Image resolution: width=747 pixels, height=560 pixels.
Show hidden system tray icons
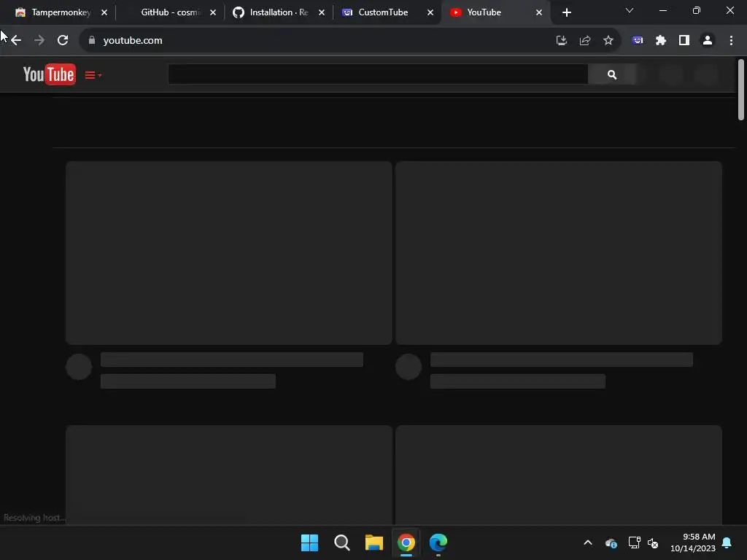click(588, 542)
